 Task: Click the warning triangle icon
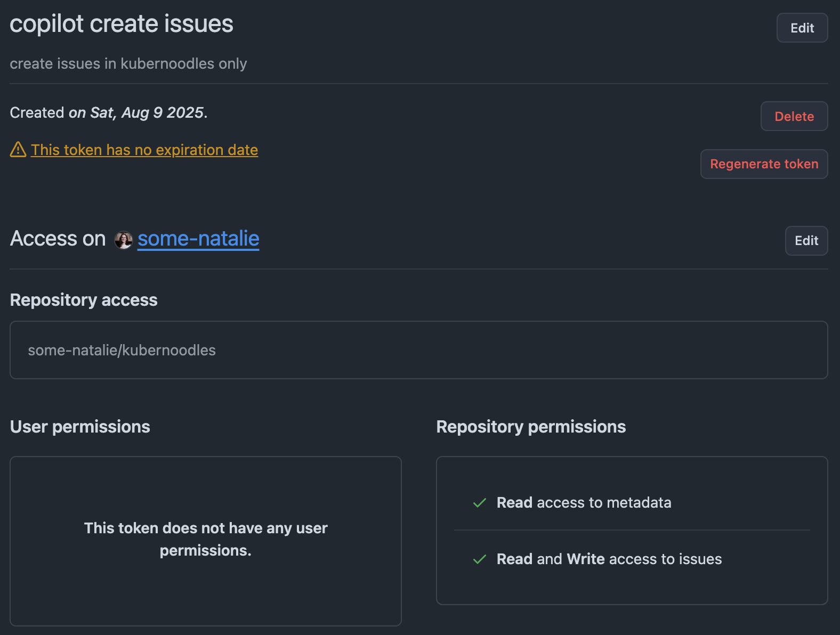pyautogui.click(x=18, y=150)
